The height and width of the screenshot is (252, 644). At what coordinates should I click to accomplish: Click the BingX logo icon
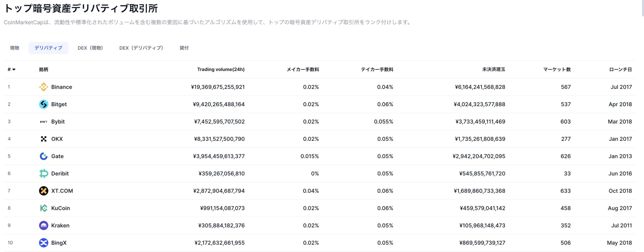[44, 243]
